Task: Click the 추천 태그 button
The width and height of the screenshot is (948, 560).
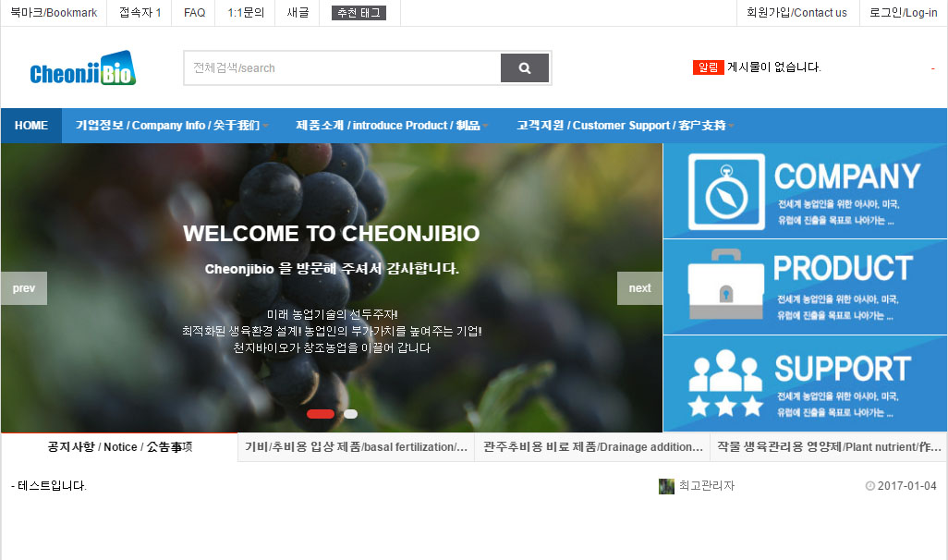Action: 359,13
